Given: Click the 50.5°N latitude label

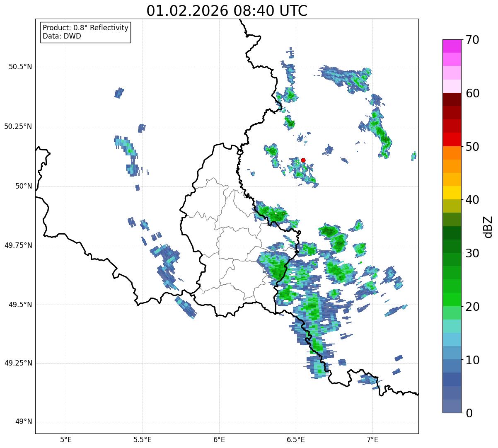Looking at the screenshot, I should point(20,67).
